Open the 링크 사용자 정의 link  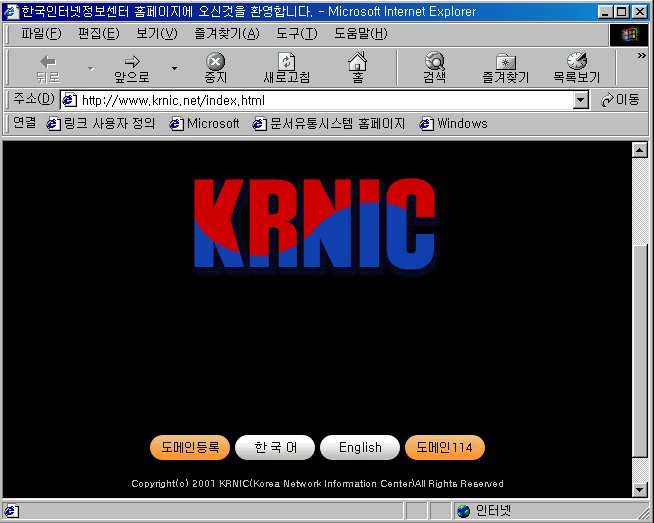pos(101,123)
